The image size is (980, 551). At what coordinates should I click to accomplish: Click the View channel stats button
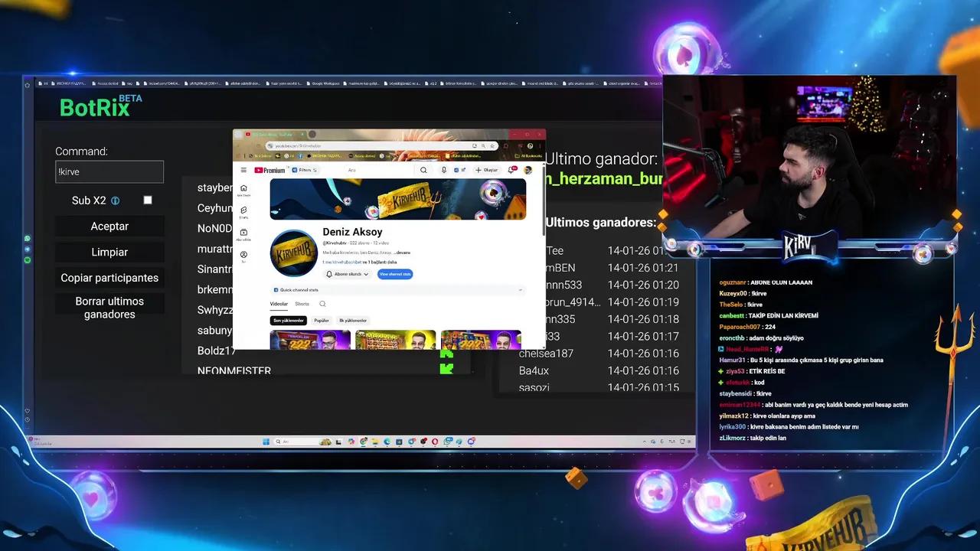(395, 274)
